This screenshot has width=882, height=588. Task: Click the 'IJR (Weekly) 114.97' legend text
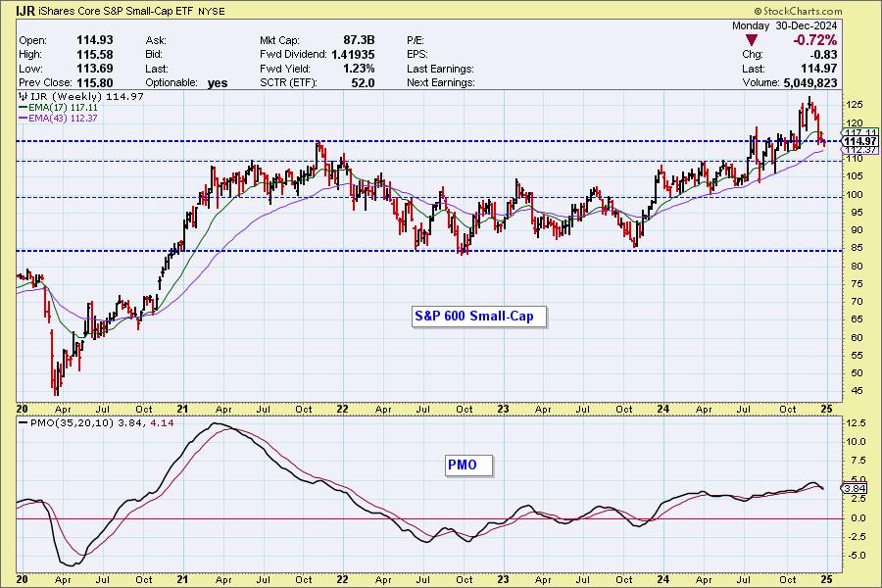[x=87, y=96]
